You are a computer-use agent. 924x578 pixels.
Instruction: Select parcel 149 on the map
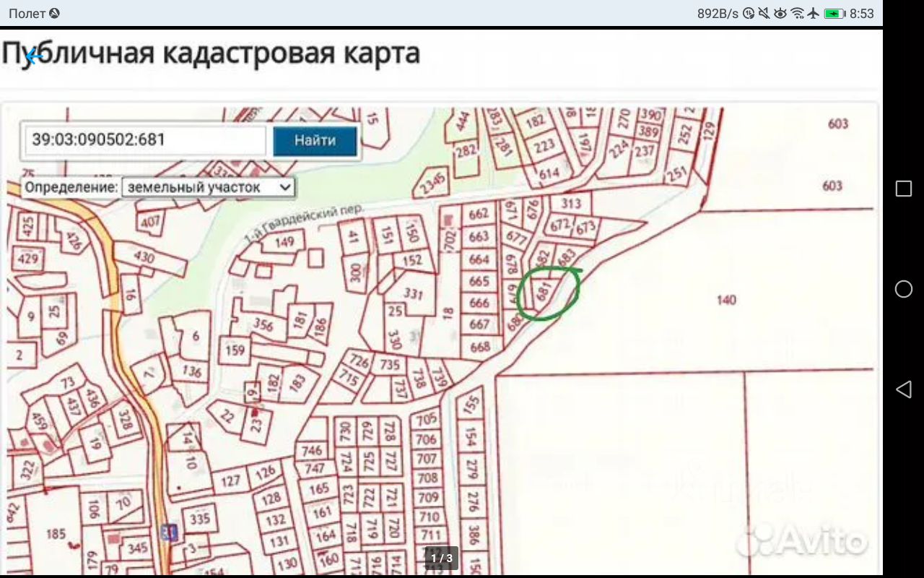(x=284, y=241)
